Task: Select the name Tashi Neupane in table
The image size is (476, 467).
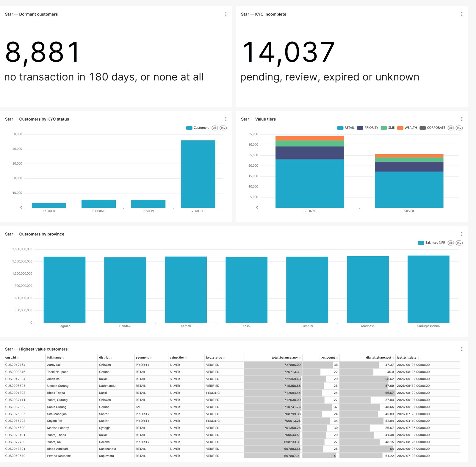Action: tap(58, 372)
